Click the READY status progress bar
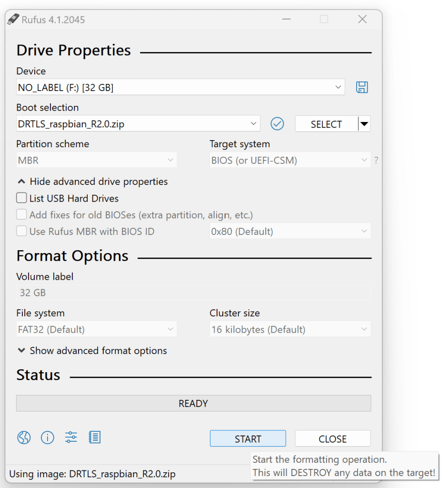 pos(193,403)
